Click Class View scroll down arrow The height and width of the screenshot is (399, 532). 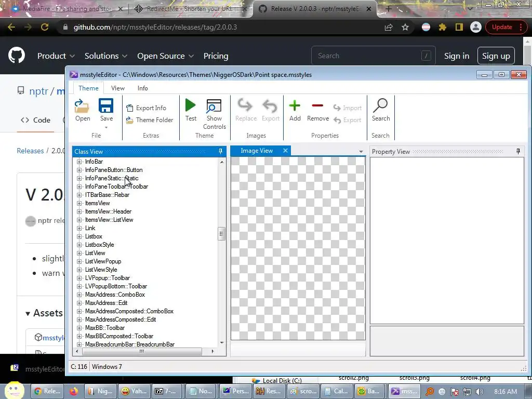pyautogui.click(x=222, y=343)
